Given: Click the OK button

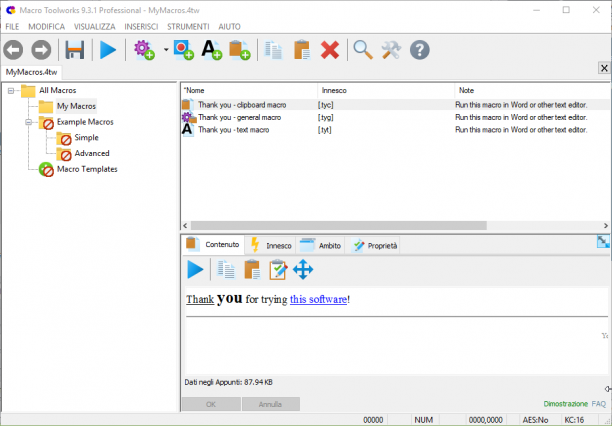Looking at the screenshot, I should pyautogui.click(x=211, y=404).
